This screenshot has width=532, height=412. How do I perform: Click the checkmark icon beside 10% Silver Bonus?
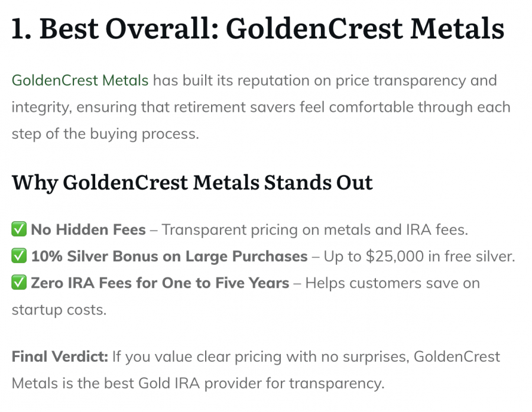coord(19,255)
